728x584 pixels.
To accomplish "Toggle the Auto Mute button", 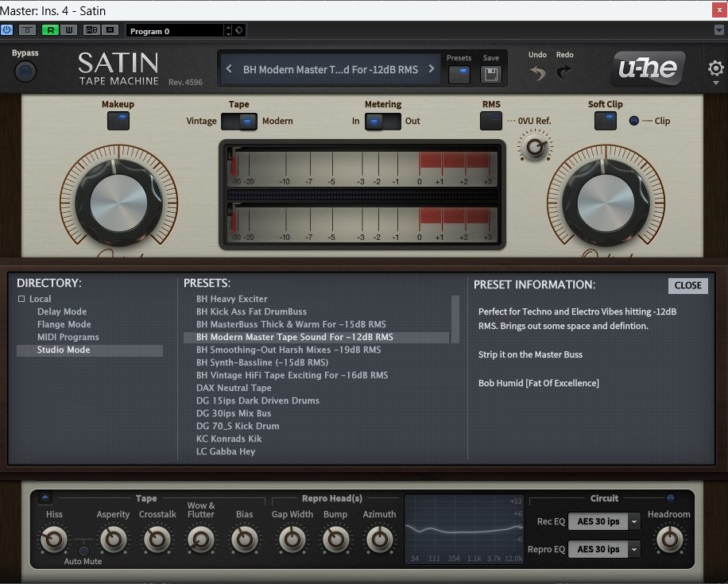I will click(83, 551).
